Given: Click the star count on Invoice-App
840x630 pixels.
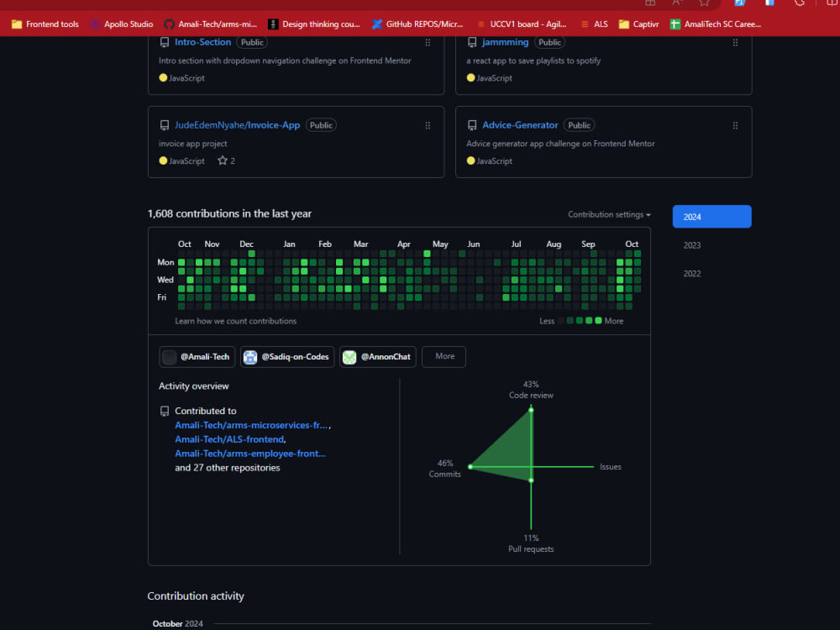Looking at the screenshot, I should [x=226, y=160].
